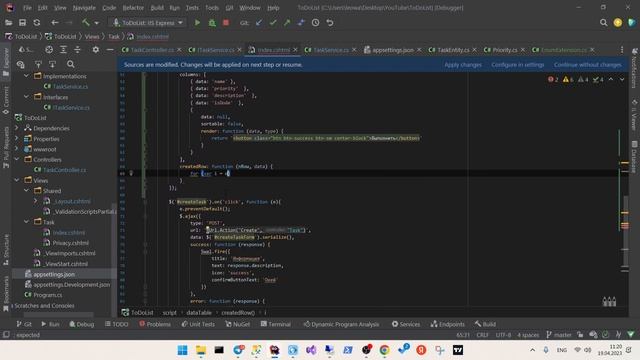Collapse the Controllers folder
Image resolution: width=640 pixels, height=360 pixels.
point(17,159)
